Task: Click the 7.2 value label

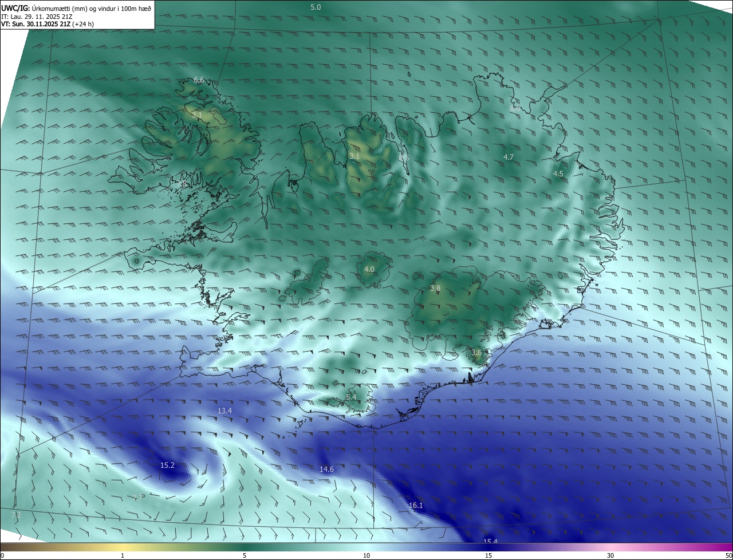Action: (x=16, y=515)
